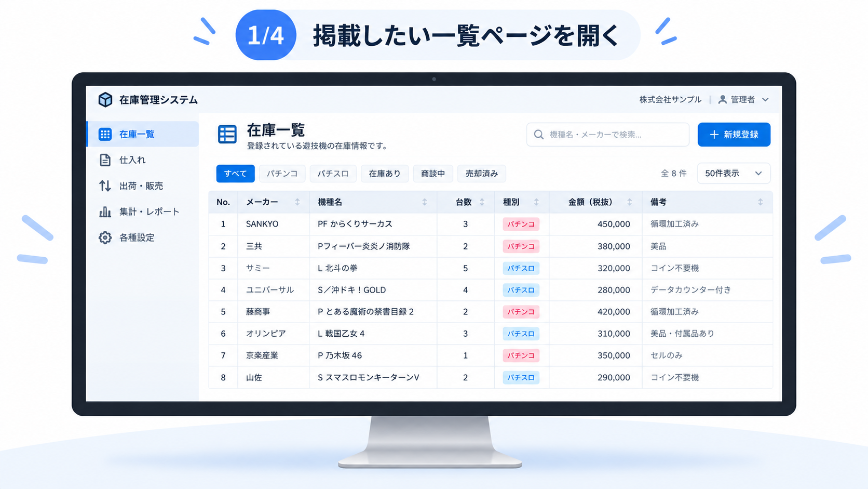Viewport: 868px width, 489px height.
Task: Select the パチンコ filter tab
Action: 282,174
